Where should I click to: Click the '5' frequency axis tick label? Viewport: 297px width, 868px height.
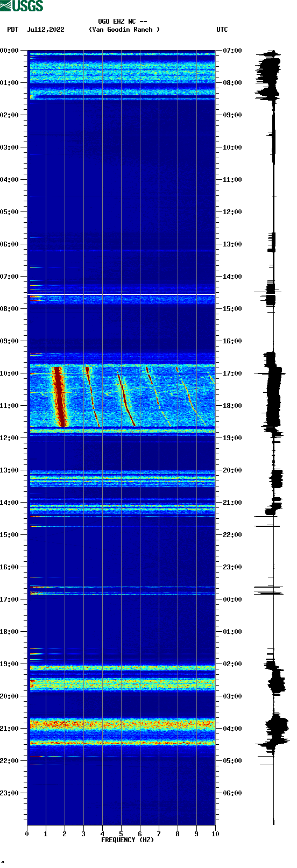coord(121,834)
